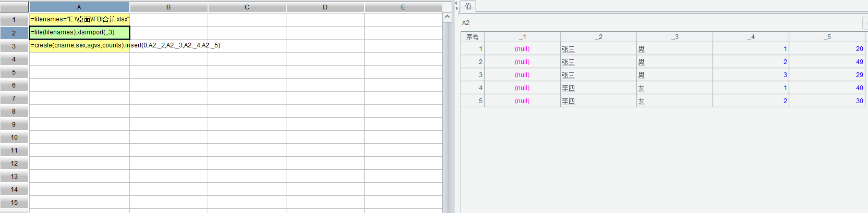Viewport: 868px width, 213px height.
Task: Select 李四 in result row 4
Action: pyautogui.click(x=598, y=88)
